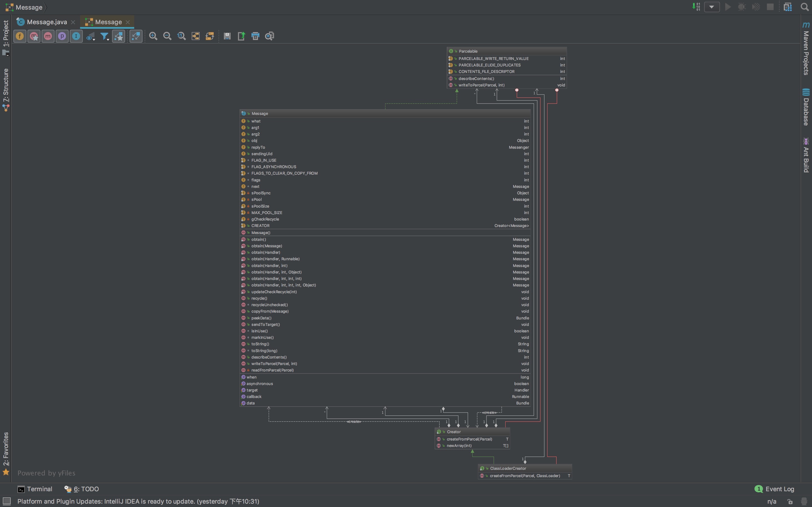
Task: Toggle the Constructors visibility button
Action: pyautogui.click(x=34, y=36)
